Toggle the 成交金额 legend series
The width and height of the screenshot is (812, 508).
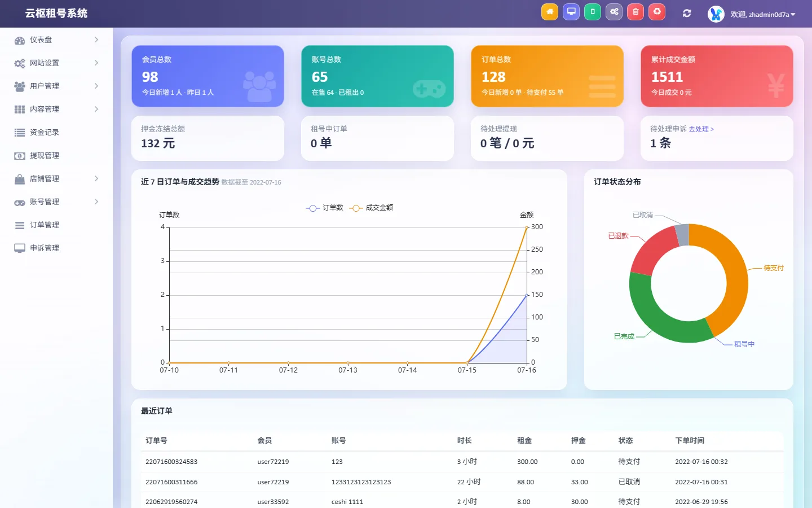coord(371,208)
